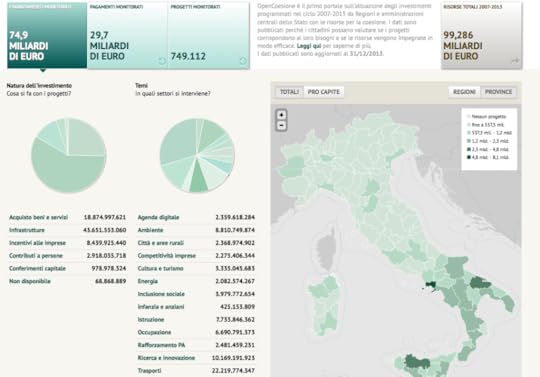The width and height of the screenshot is (540, 377).
Task: Switch map to Pro capite view
Action: (x=323, y=92)
